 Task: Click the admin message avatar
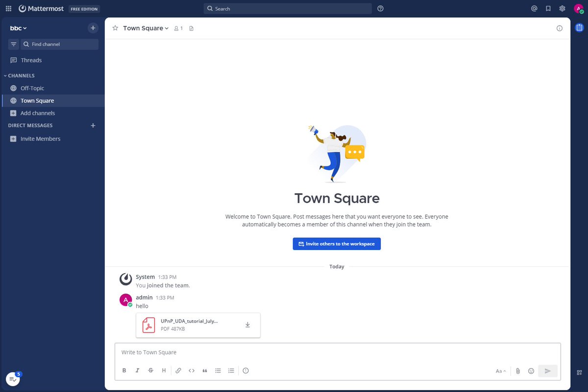pos(126,300)
